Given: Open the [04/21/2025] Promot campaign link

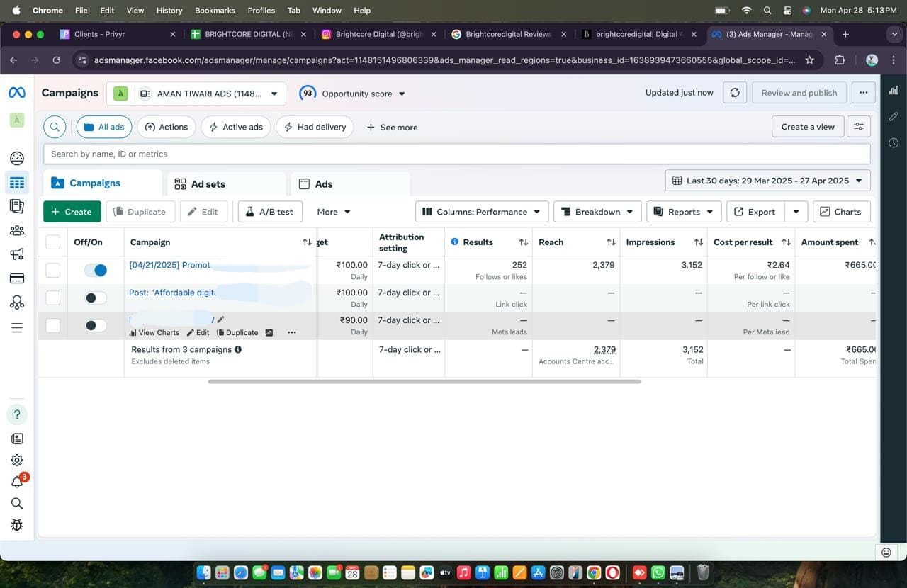Looking at the screenshot, I should tap(169, 265).
